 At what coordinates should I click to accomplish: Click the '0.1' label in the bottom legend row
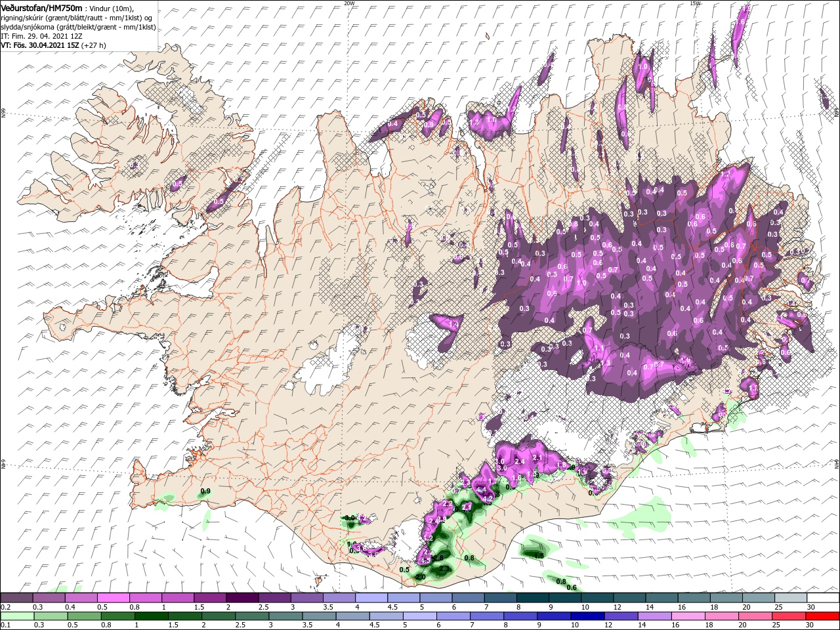[x=5, y=625]
